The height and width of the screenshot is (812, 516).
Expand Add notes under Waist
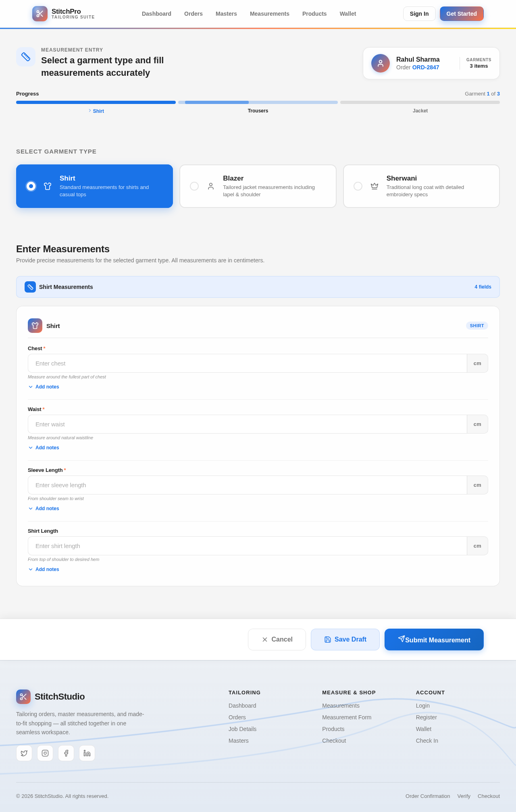tap(44, 448)
